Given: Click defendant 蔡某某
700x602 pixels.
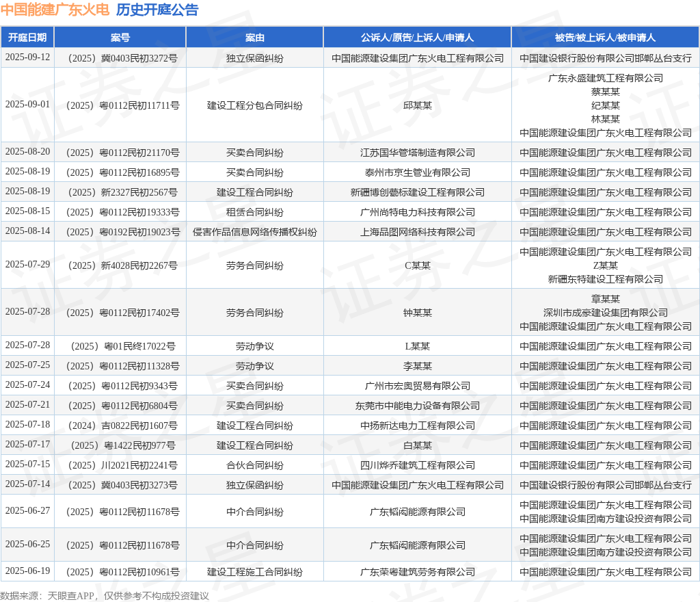Looking at the screenshot, I should click(x=606, y=92).
